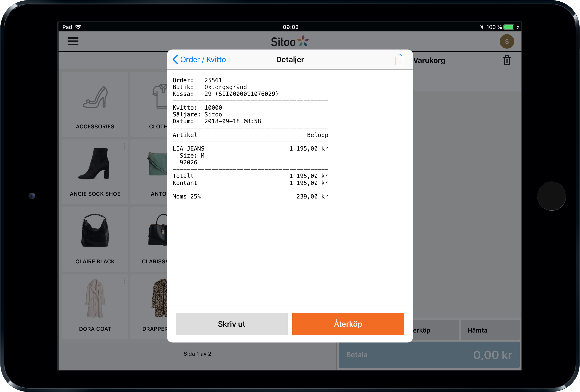The image size is (580, 392).
Task: Click the Totalt 1 195,00 kr line
Action: [x=250, y=176]
